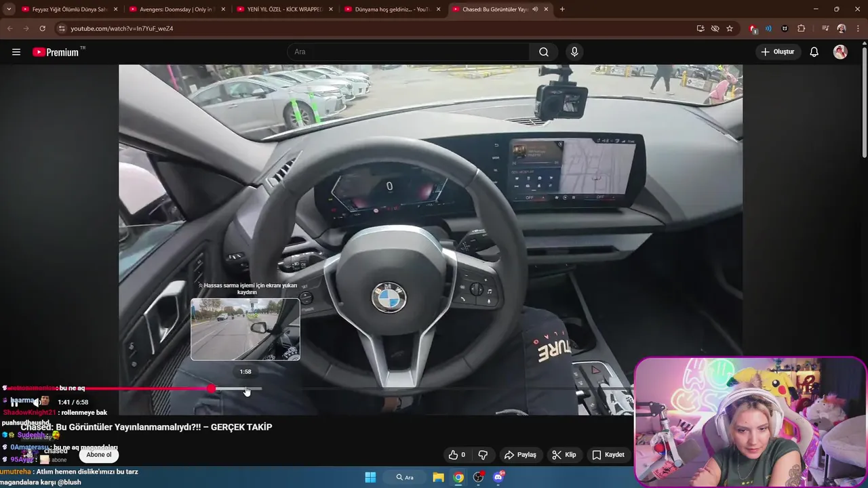Open the YouTube account avatar menu
868x488 pixels.
tap(840, 52)
